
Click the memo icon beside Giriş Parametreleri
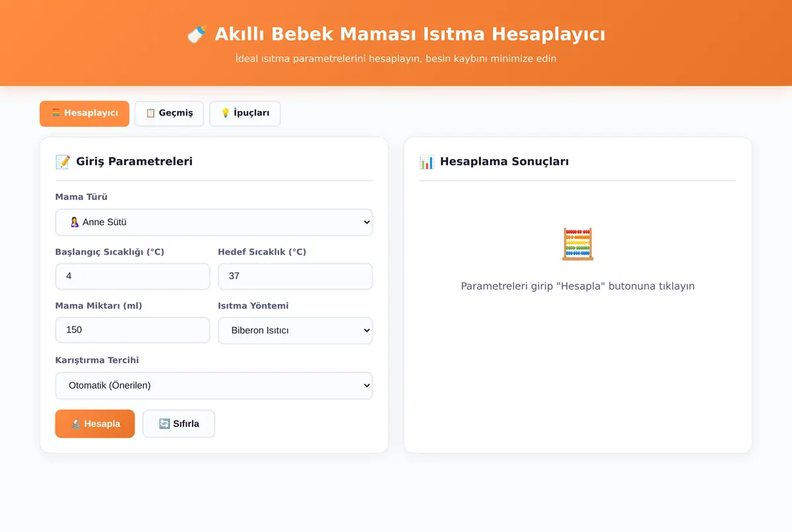(x=63, y=162)
